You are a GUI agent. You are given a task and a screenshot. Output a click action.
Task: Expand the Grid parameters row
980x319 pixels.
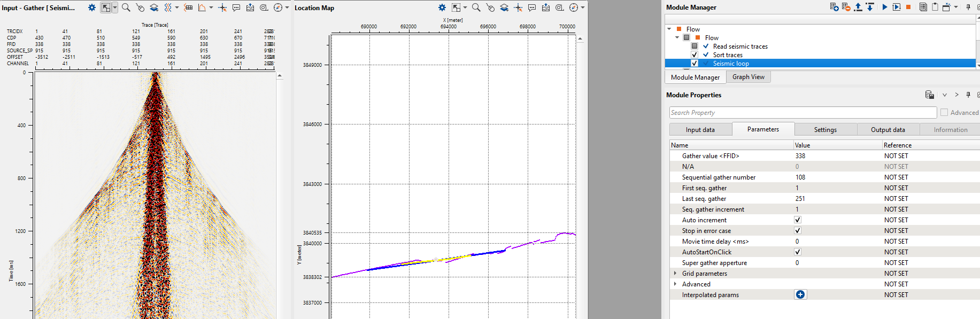coord(675,274)
